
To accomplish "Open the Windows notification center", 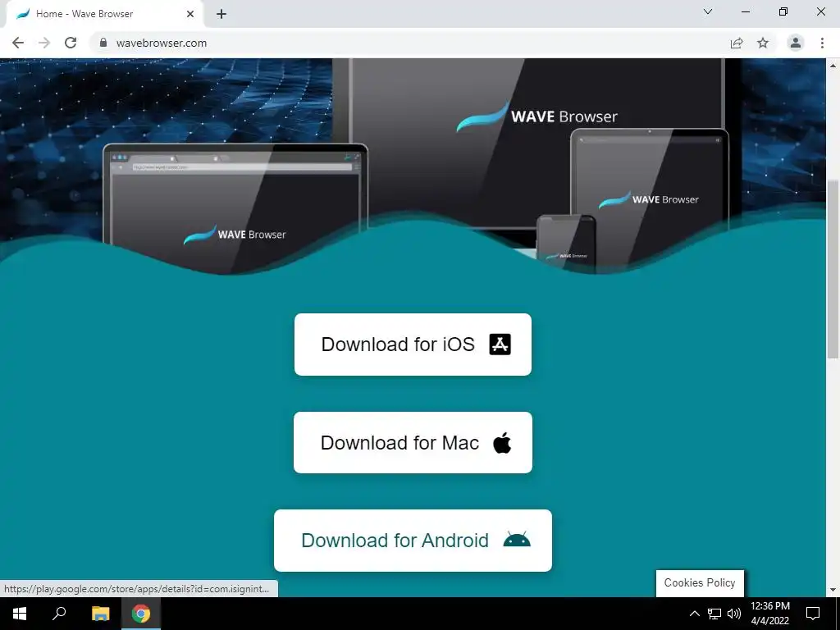I will 813,614.
